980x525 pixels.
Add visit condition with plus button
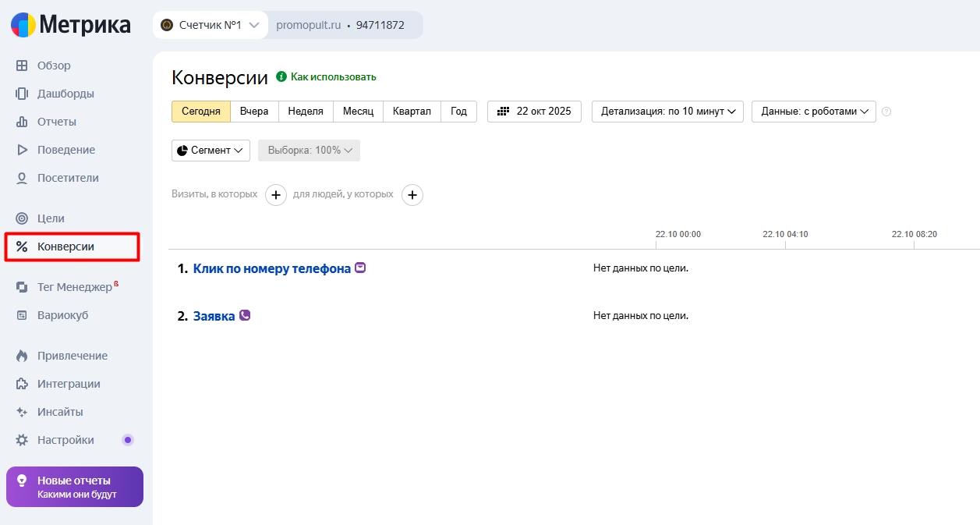[276, 195]
